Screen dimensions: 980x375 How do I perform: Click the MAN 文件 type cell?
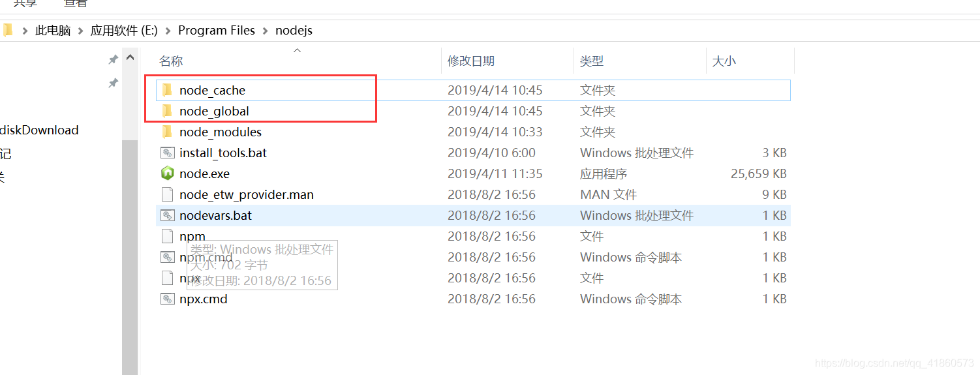(608, 195)
